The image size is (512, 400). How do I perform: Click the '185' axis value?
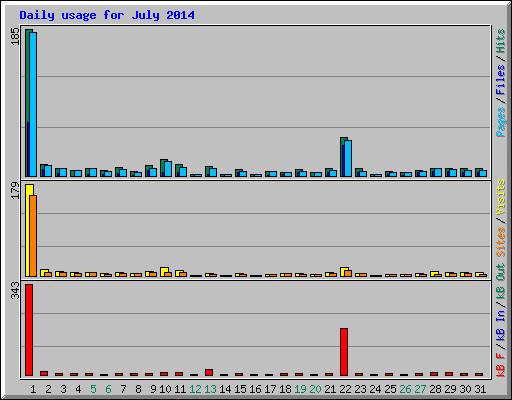point(15,36)
